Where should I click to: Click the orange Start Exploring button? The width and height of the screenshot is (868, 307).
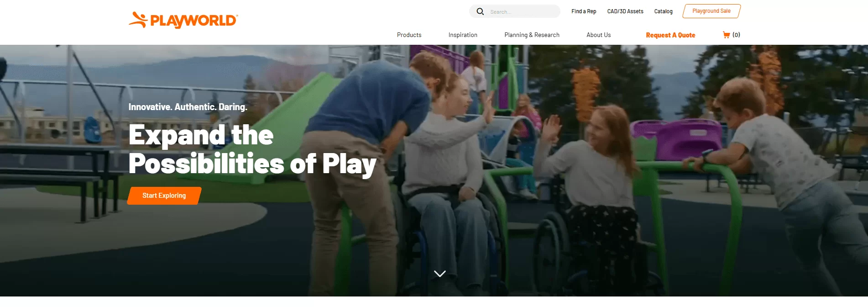click(164, 196)
